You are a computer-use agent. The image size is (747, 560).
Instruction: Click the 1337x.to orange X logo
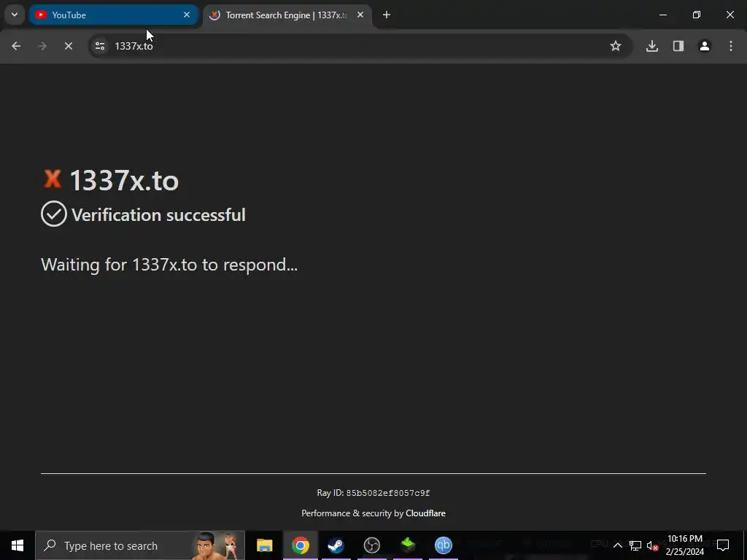coord(53,179)
